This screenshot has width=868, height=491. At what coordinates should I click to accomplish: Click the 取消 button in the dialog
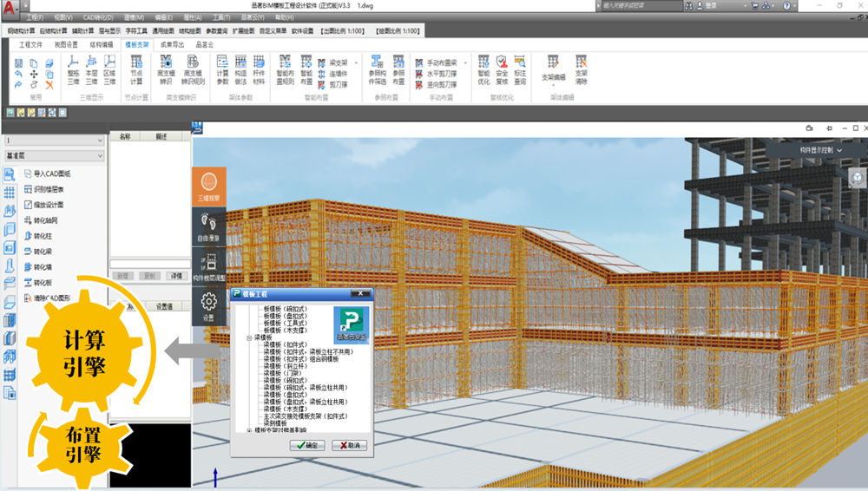pyautogui.click(x=350, y=445)
